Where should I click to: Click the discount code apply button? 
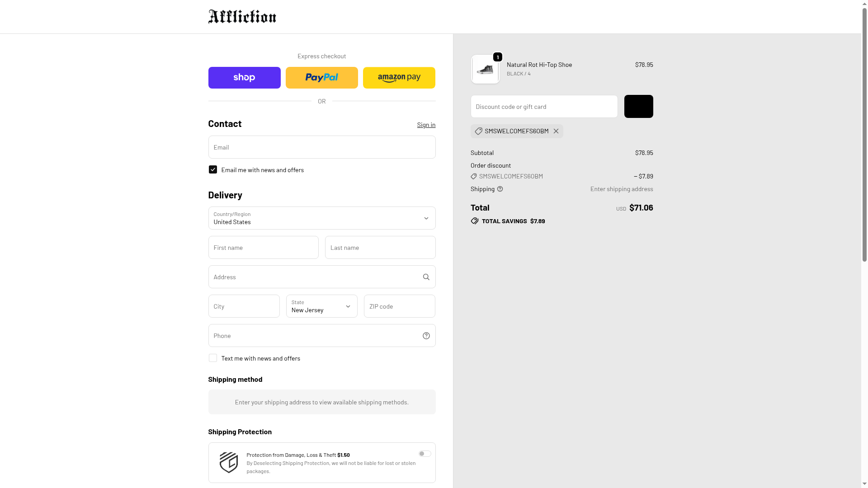point(638,106)
